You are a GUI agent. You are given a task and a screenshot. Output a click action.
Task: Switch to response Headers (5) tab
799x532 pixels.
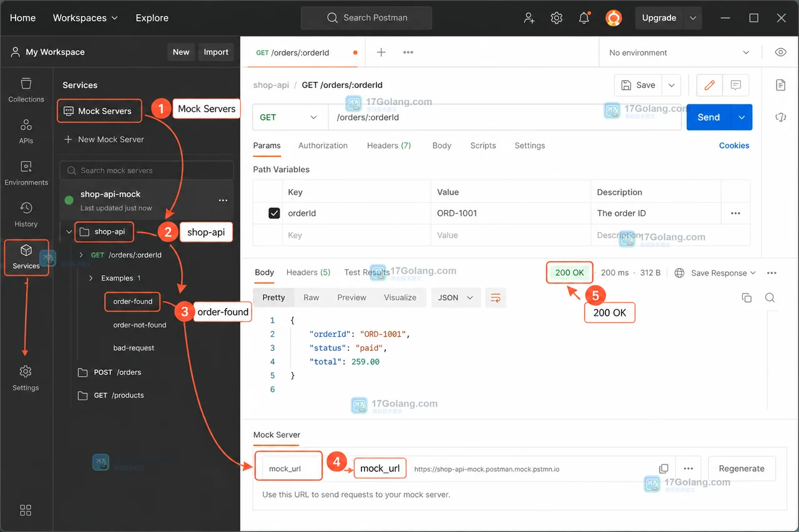[308, 273]
